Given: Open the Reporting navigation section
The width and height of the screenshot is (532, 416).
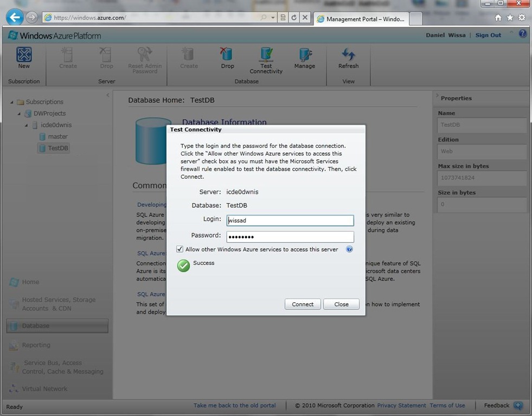Looking at the screenshot, I should click(29, 345).
